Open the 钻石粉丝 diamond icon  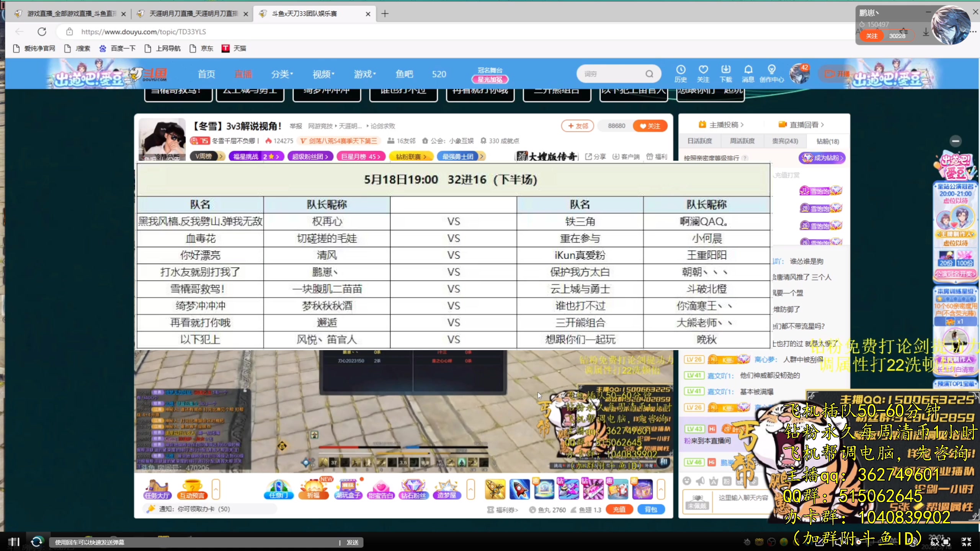[413, 489]
